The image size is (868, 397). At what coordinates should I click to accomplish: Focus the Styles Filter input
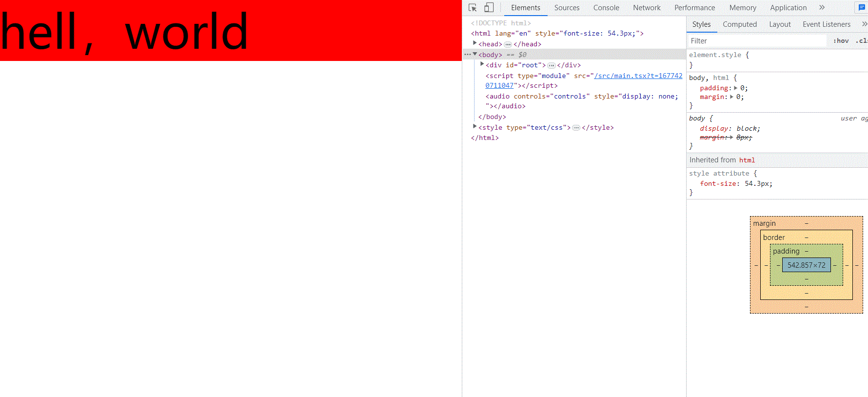(757, 41)
